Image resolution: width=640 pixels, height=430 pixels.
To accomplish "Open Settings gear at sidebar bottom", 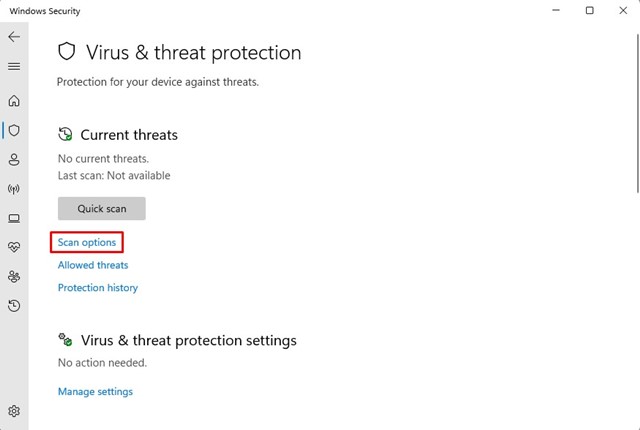I will pyautogui.click(x=14, y=411).
